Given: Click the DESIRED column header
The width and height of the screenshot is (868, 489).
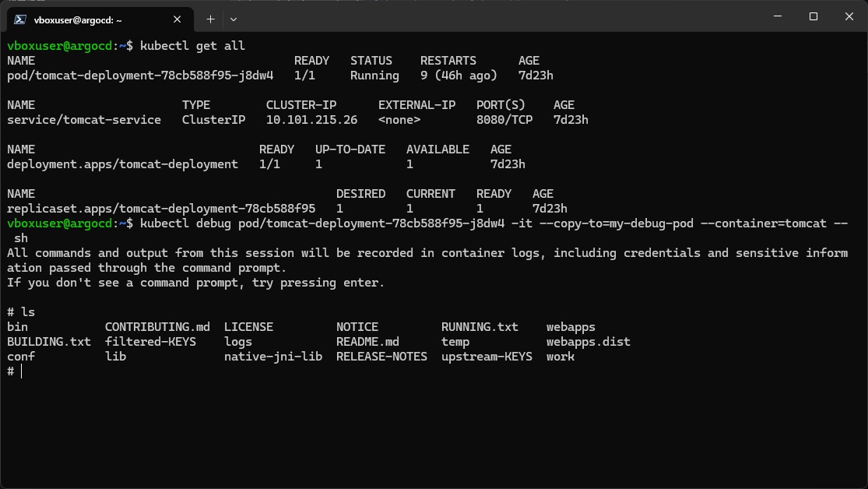Looking at the screenshot, I should tap(360, 193).
